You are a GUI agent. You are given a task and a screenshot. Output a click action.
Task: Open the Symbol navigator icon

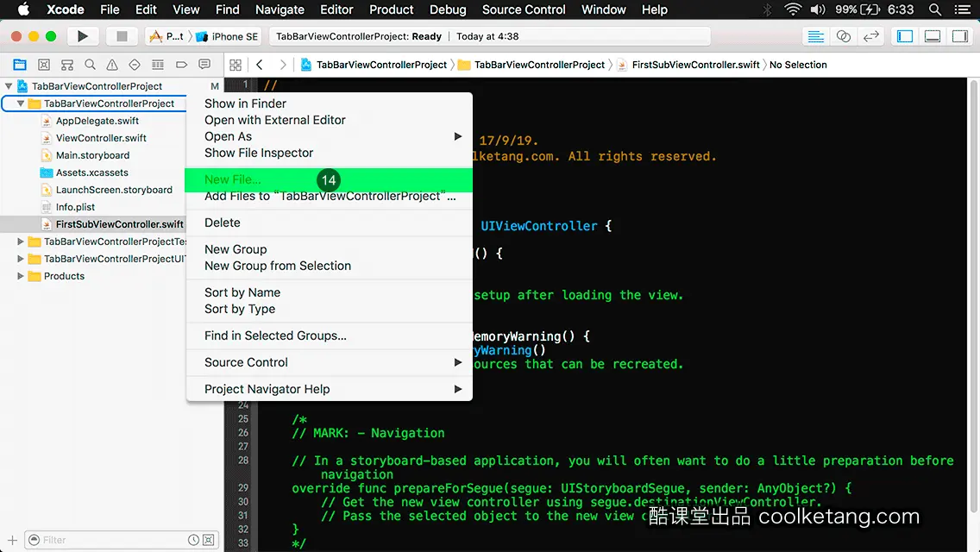point(67,65)
